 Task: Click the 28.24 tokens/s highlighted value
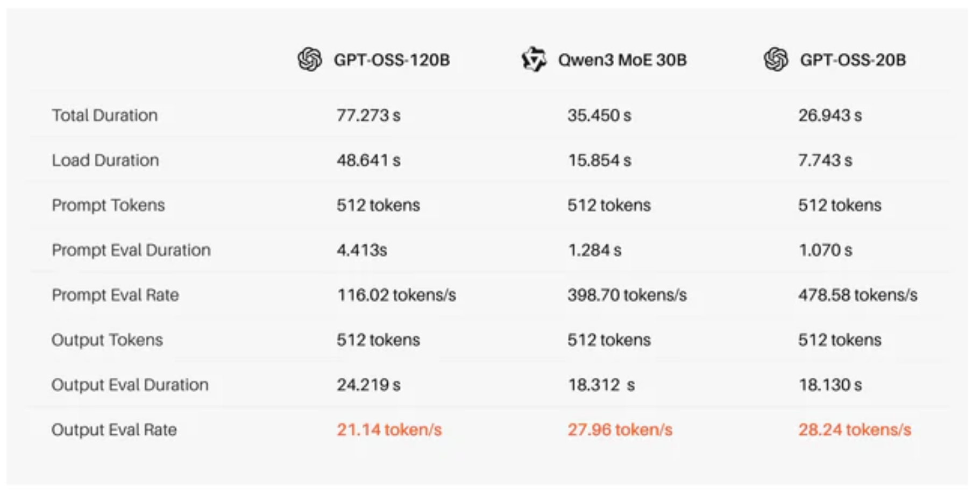pyautogui.click(x=855, y=430)
